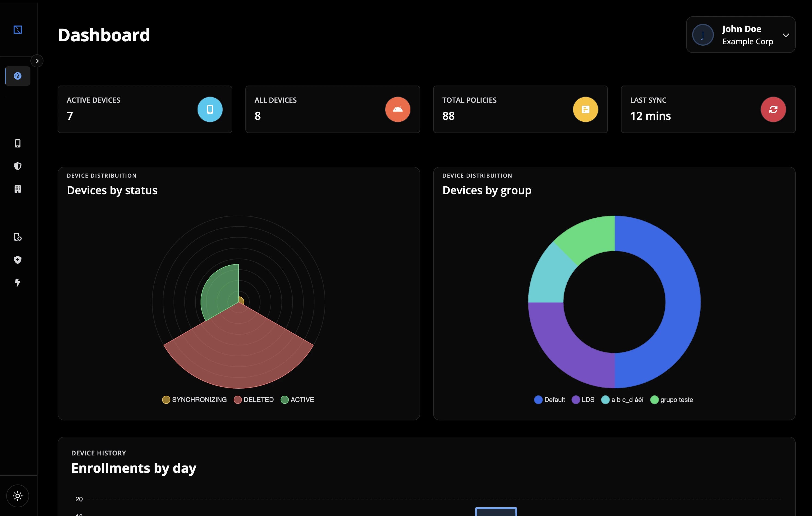Image resolution: width=812 pixels, height=516 pixels.
Task: Open the dashboard gauge sidebar icon
Action: click(x=18, y=76)
